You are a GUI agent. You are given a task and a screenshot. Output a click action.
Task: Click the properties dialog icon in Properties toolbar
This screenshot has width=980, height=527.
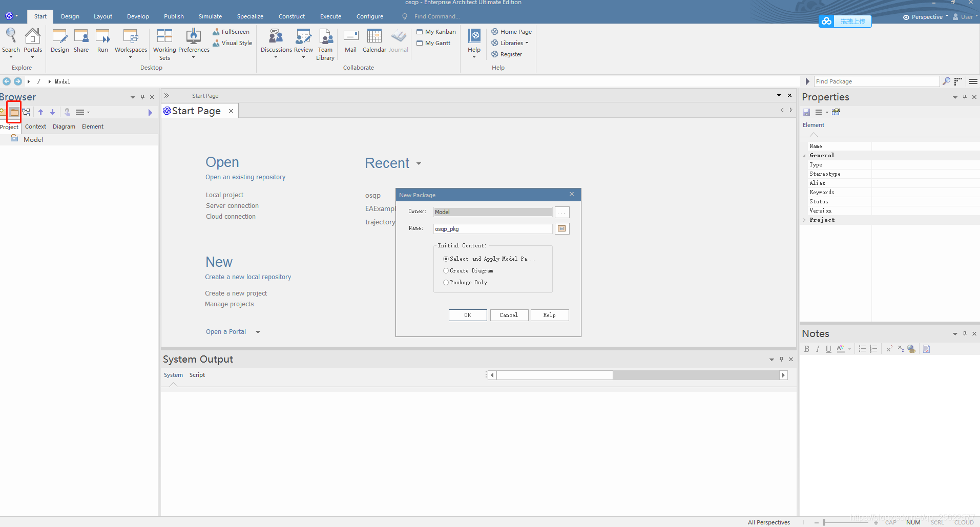pos(836,112)
